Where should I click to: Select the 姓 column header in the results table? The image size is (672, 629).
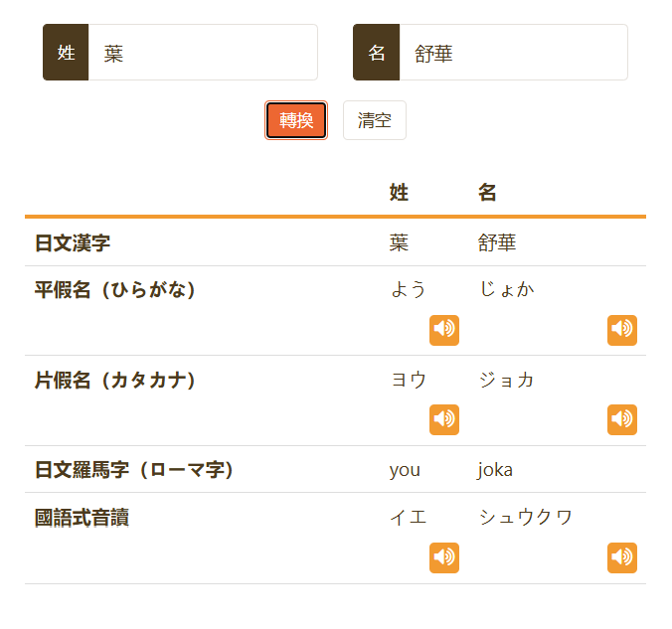[399, 193]
